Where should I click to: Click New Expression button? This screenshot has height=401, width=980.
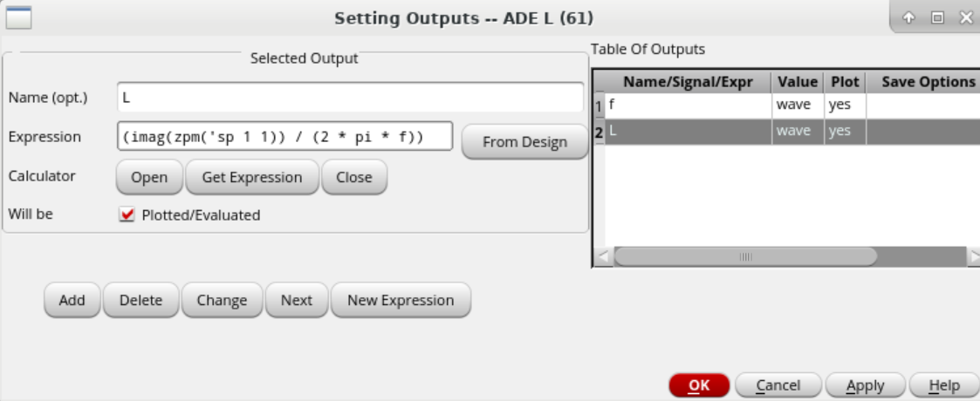tap(401, 300)
